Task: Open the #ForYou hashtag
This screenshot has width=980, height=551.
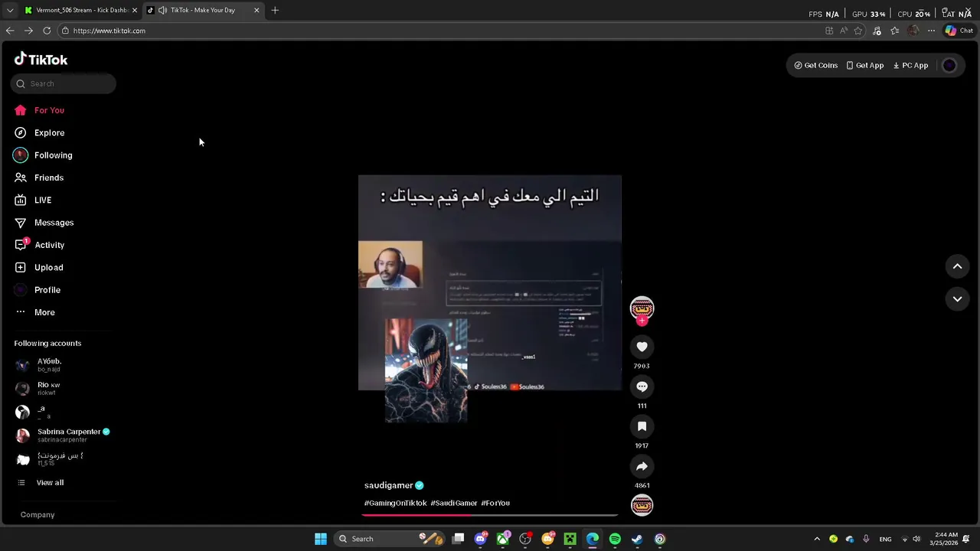Action: (495, 503)
